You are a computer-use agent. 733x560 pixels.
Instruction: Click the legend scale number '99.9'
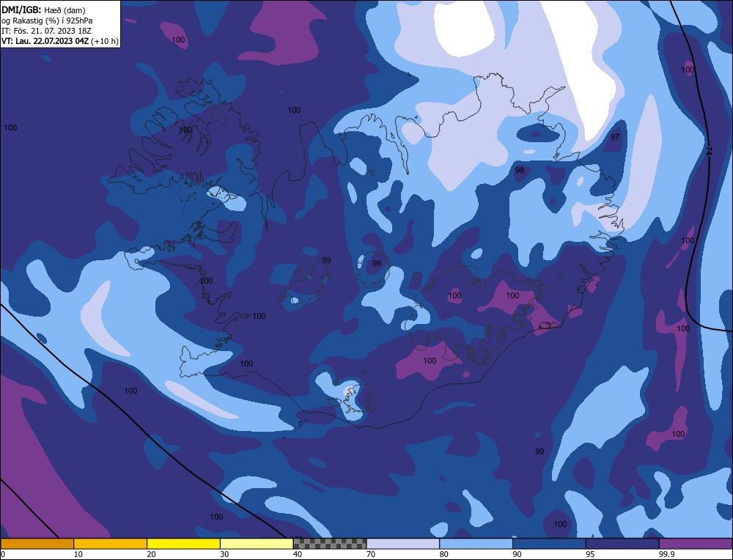666,554
